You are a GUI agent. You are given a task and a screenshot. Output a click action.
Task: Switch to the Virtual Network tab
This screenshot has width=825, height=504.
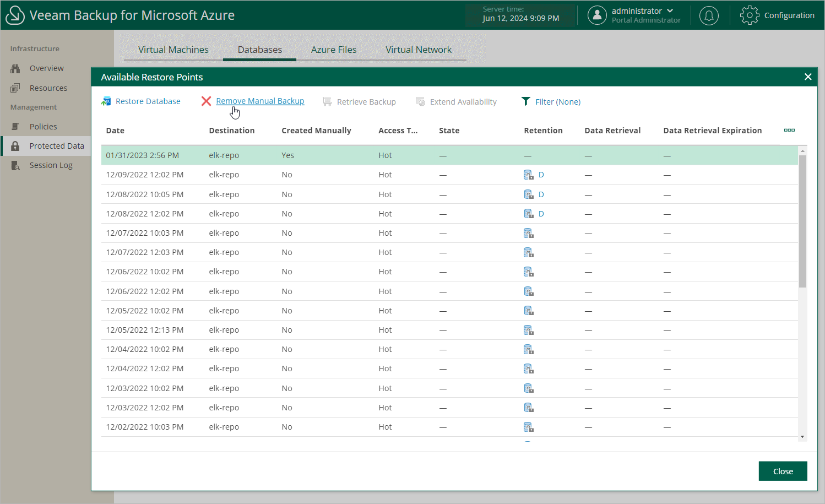(x=419, y=50)
